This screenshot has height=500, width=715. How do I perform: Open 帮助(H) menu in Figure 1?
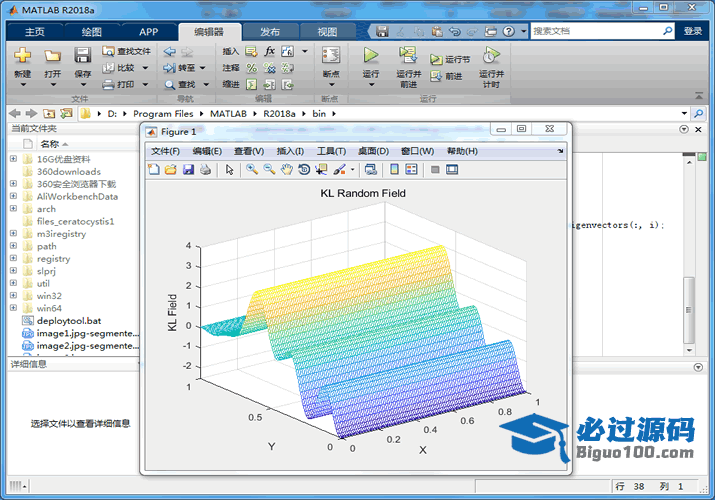click(x=462, y=151)
